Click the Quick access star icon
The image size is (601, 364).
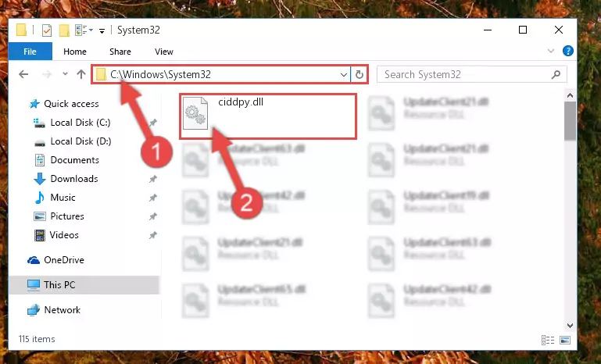[34, 104]
